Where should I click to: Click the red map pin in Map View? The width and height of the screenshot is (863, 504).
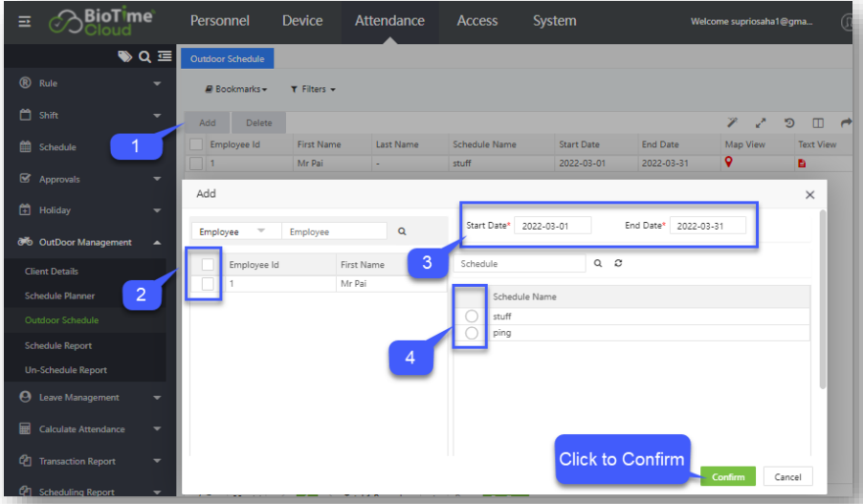coord(729,164)
